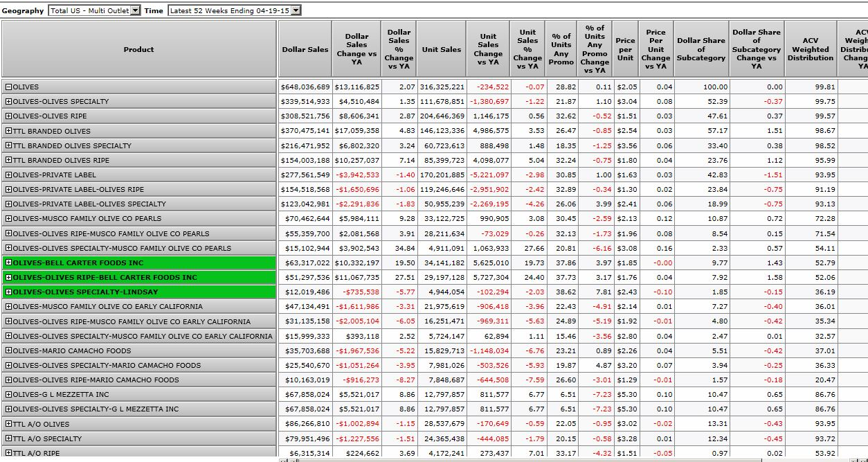Click plus icon beside OLIVES-G L MEZZETTA INC
Viewport: 868px width, 462px height.
pyautogui.click(x=8, y=395)
